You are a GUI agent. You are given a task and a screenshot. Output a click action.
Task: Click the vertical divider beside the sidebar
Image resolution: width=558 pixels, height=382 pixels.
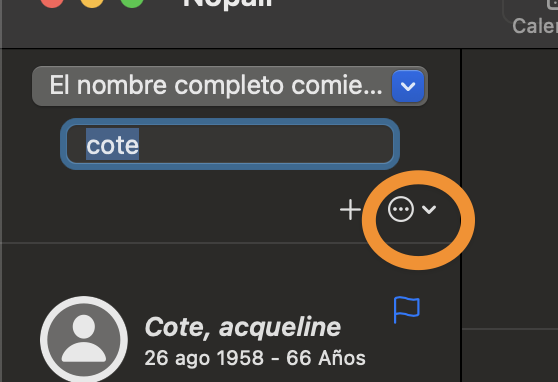pyautogui.click(x=461, y=215)
